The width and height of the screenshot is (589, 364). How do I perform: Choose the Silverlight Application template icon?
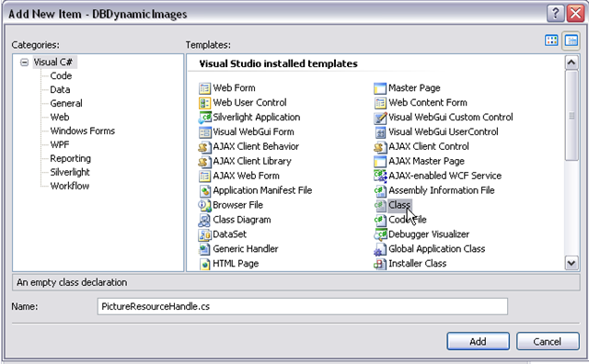[x=204, y=118]
